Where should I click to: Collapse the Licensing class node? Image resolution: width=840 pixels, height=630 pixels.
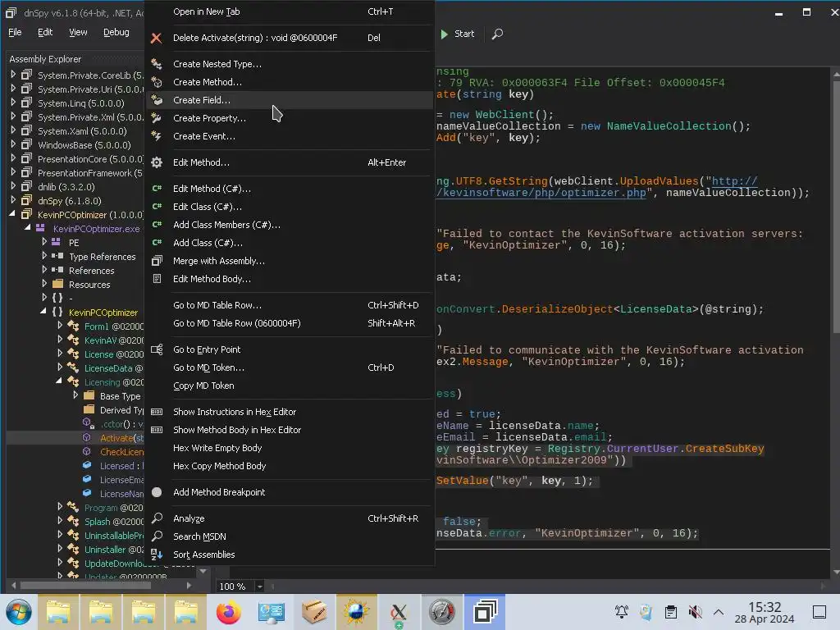pos(59,381)
